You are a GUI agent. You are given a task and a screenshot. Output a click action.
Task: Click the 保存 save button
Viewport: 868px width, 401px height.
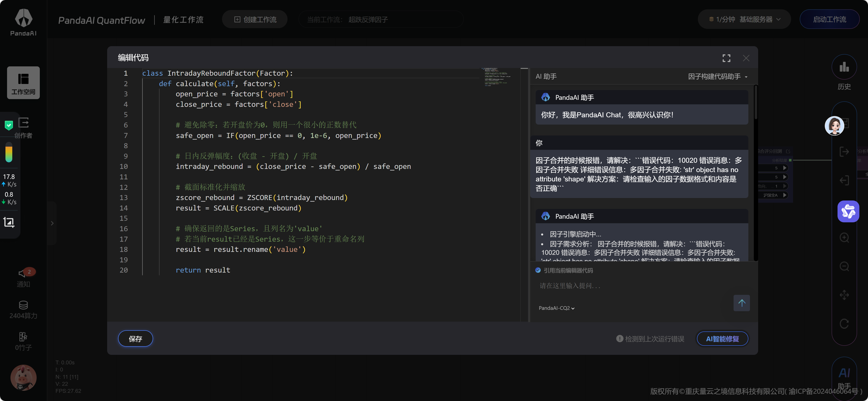coord(136,339)
